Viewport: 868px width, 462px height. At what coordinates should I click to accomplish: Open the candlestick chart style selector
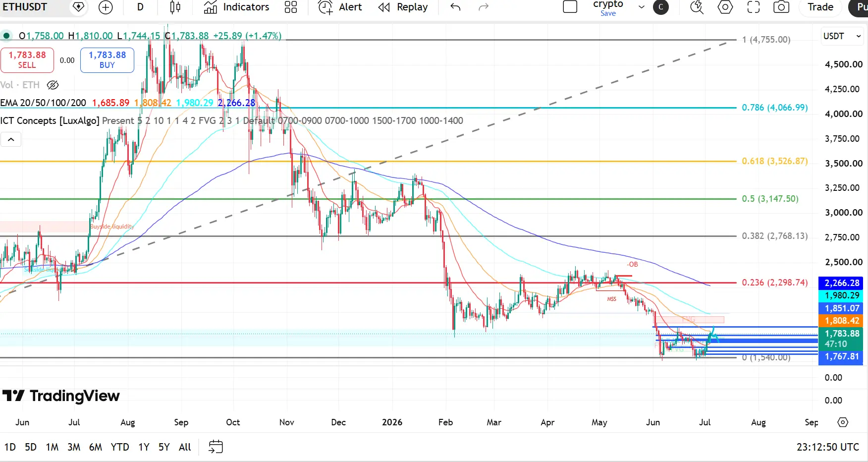[x=175, y=7]
